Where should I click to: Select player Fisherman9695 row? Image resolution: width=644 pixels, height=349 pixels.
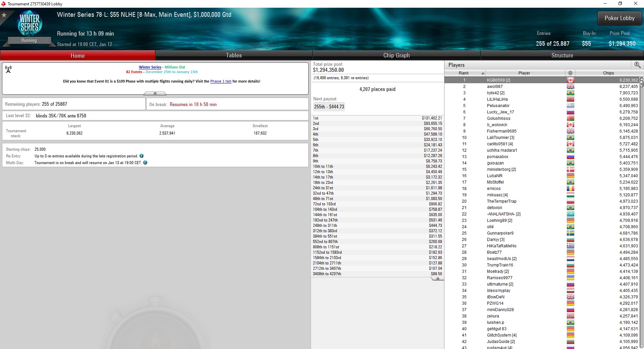point(542,131)
